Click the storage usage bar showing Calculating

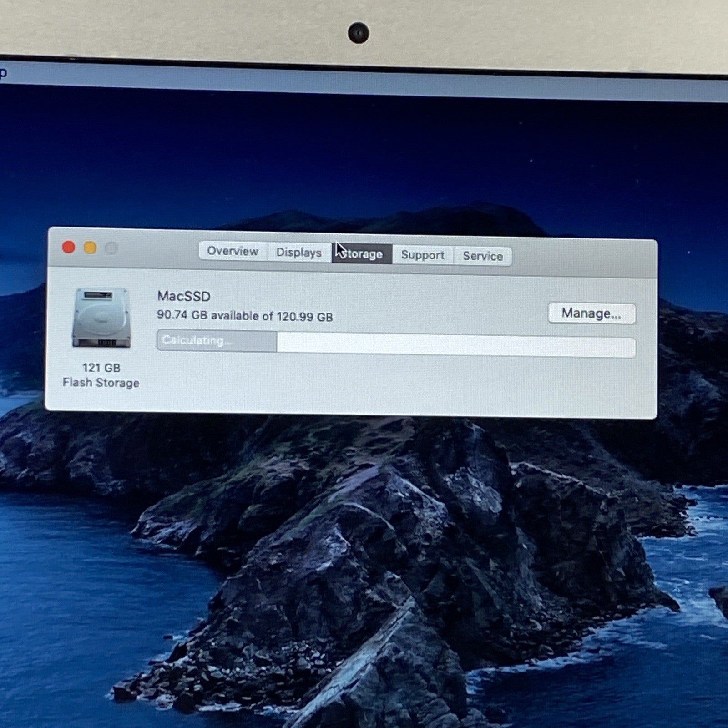pos(396,344)
